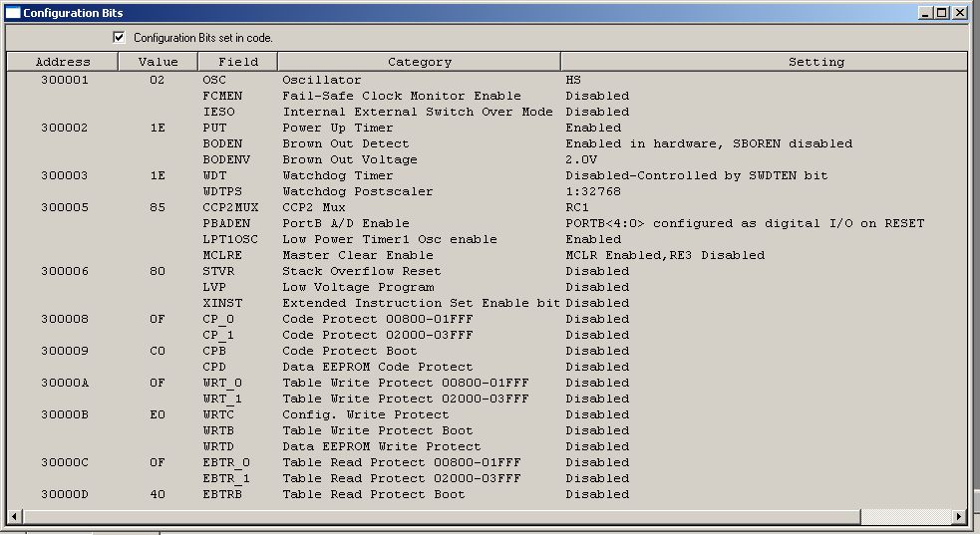Click the Configuration Bits window system icon
This screenshot has height=535, width=980.
point(13,13)
